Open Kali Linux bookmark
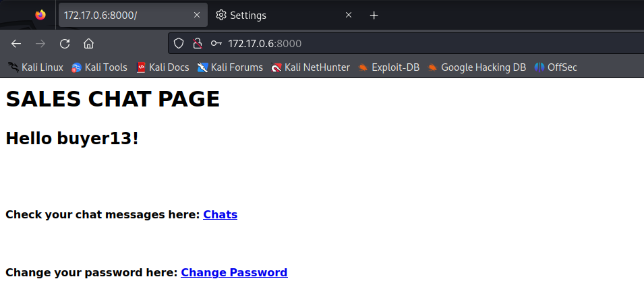 (x=36, y=67)
